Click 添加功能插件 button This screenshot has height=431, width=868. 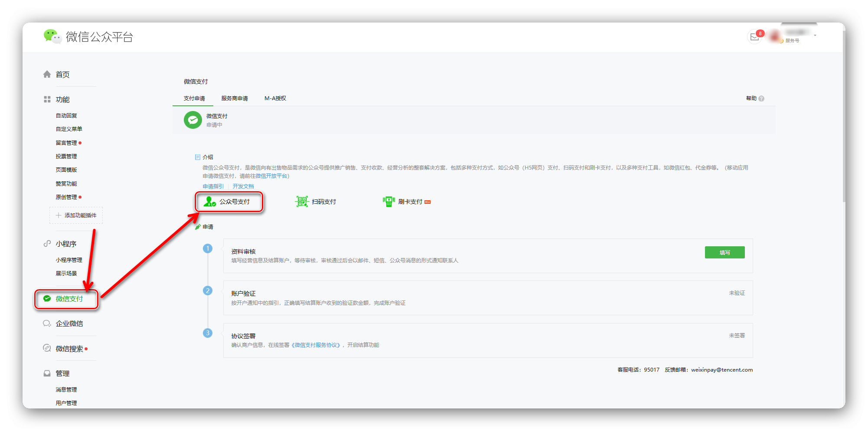click(76, 215)
